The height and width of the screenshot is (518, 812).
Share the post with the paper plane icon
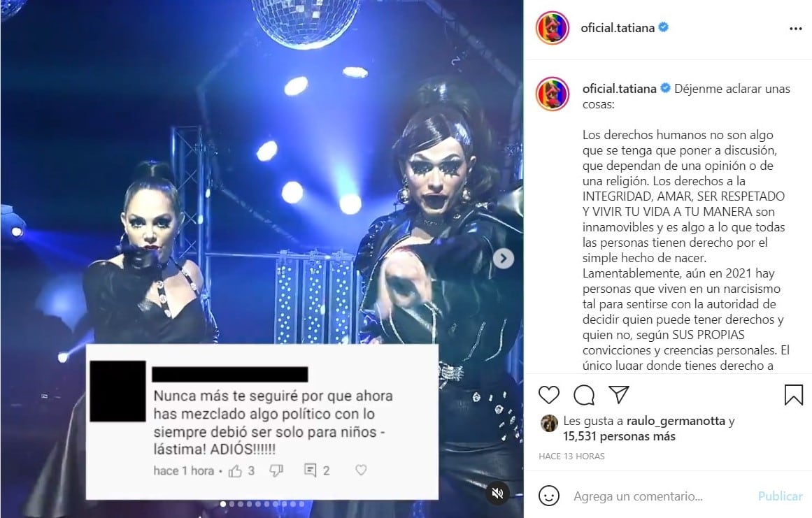(x=619, y=394)
